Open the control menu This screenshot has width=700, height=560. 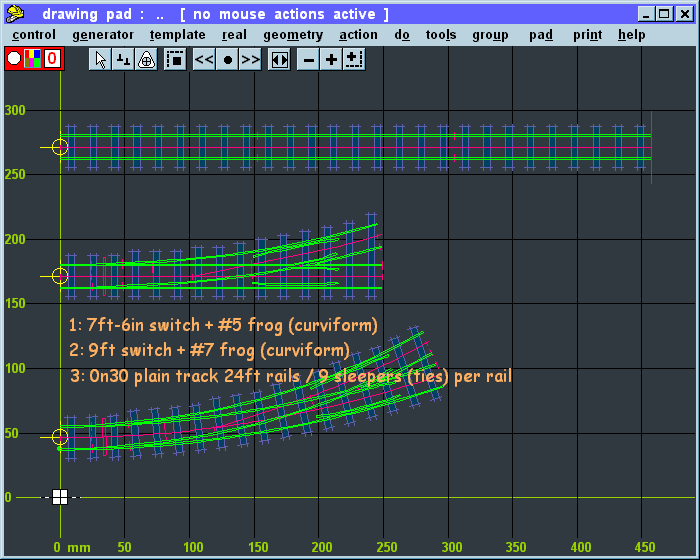(33, 34)
